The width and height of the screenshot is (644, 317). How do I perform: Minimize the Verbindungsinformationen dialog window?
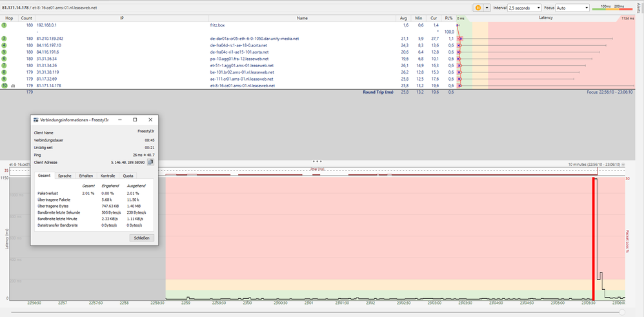(x=119, y=119)
